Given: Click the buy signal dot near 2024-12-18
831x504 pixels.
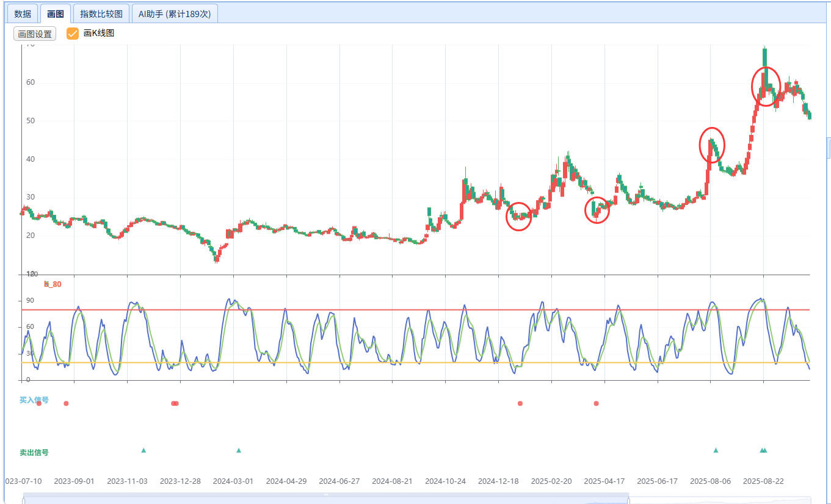Looking at the screenshot, I should point(520,403).
